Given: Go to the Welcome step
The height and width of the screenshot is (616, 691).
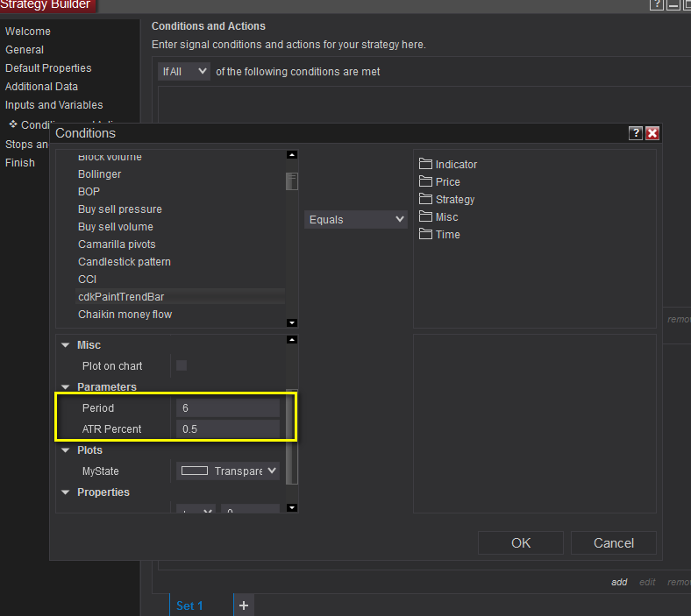Looking at the screenshot, I should click(x=28, y=32).
